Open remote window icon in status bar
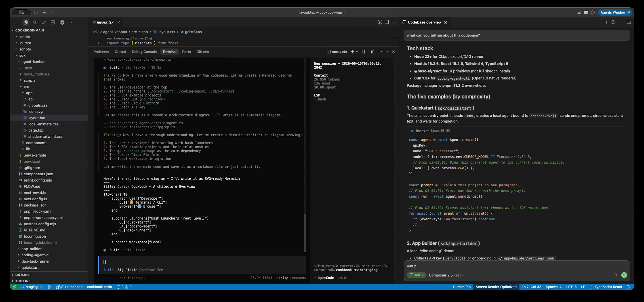The image size is (644, 302). (x=14, y=287)
